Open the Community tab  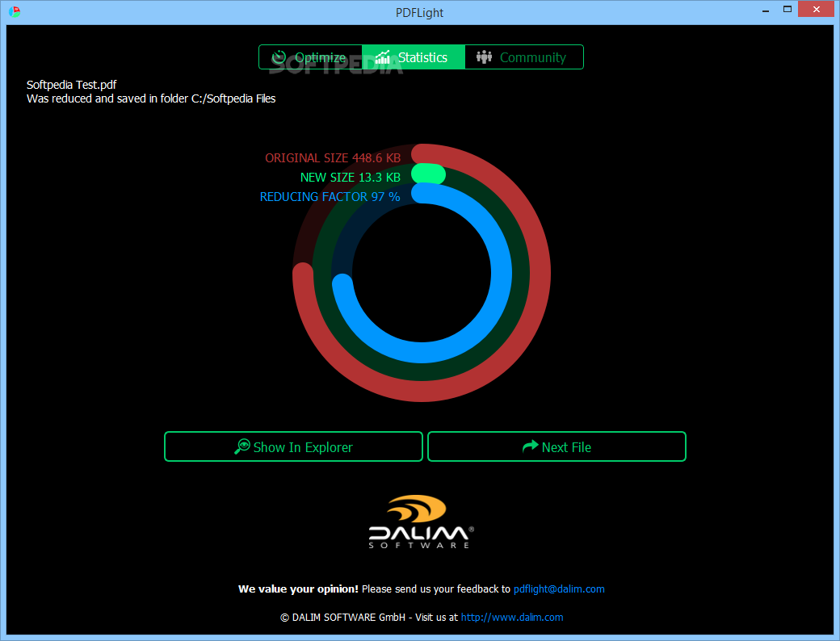pyautogui.click(x=524, y=57)
